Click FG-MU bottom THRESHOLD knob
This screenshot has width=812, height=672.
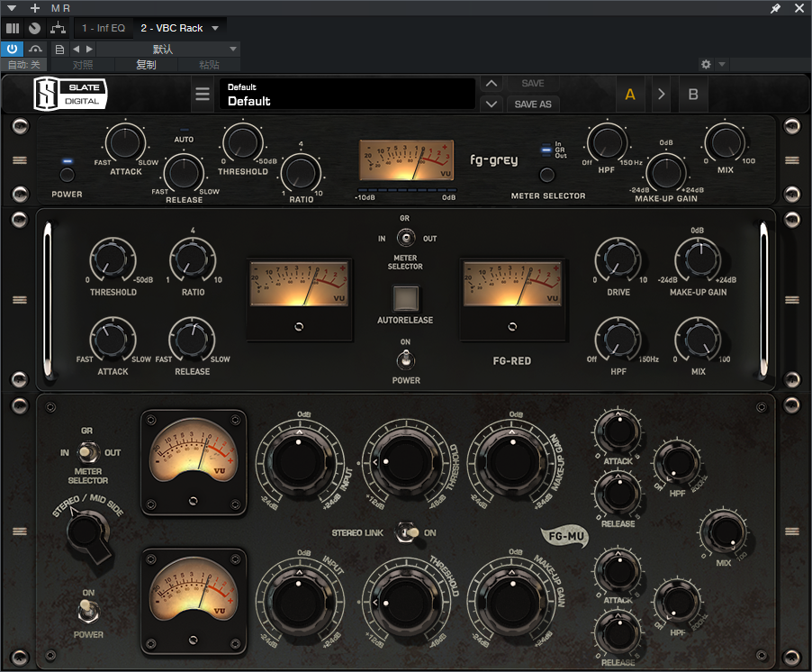(404, 602)
